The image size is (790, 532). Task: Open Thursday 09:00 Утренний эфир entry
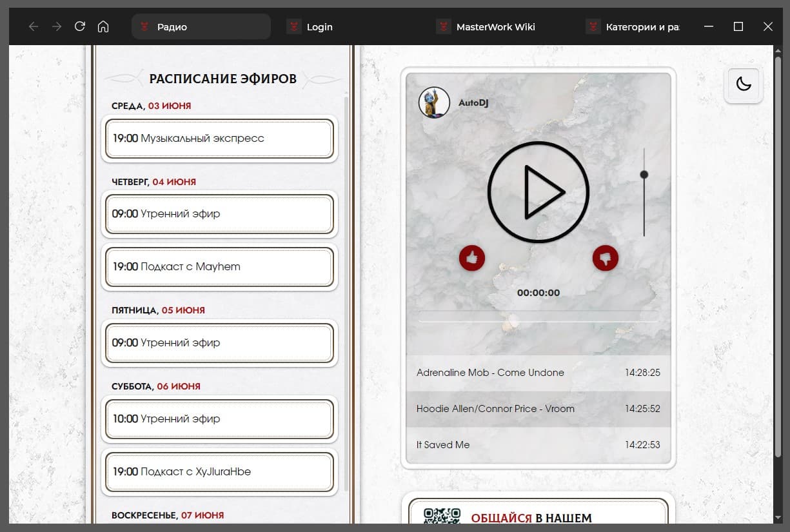pos(219,213)
